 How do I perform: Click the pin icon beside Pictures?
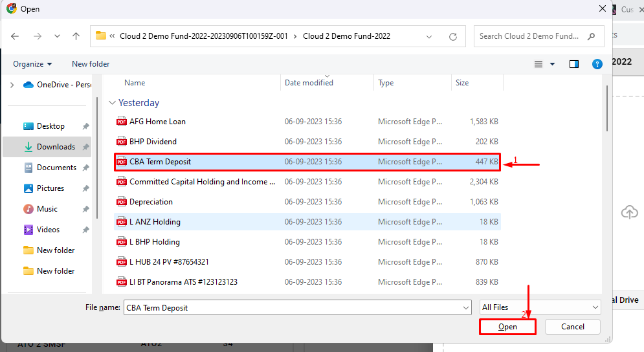click(x=85, y=188)
